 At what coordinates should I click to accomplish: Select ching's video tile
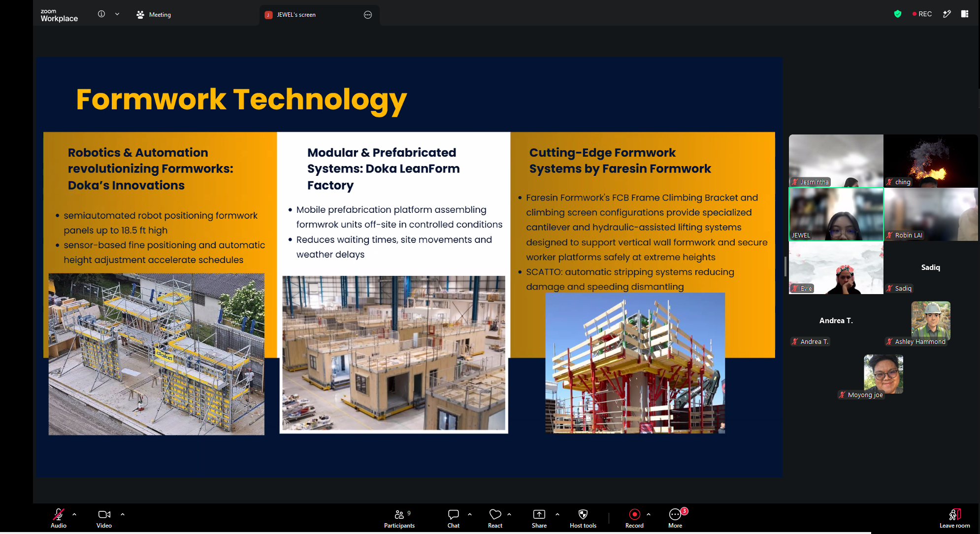coord(931,161)
